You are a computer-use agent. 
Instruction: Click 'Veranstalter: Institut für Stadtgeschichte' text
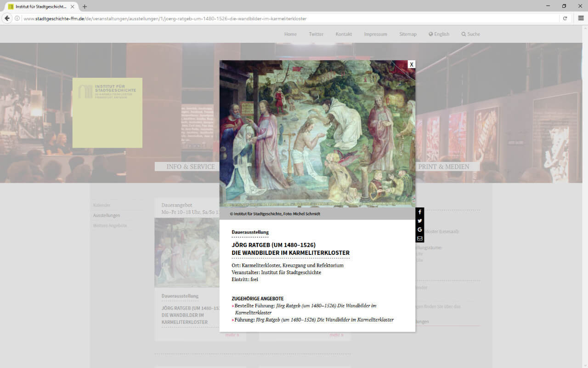point(277,272)
